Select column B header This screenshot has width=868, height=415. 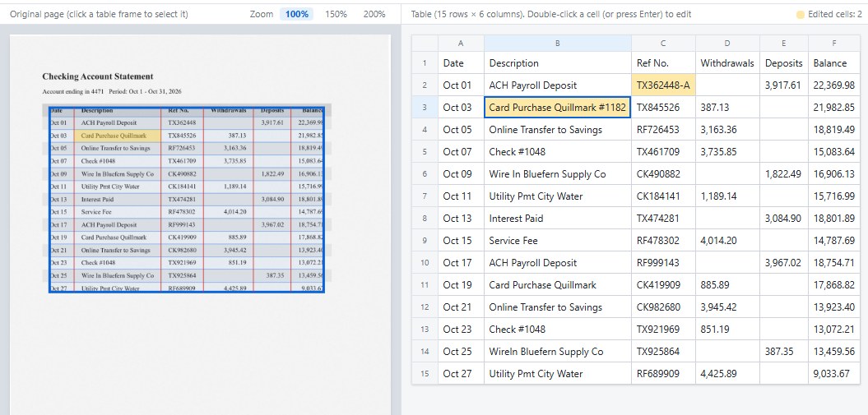click(x=558, y=43)
